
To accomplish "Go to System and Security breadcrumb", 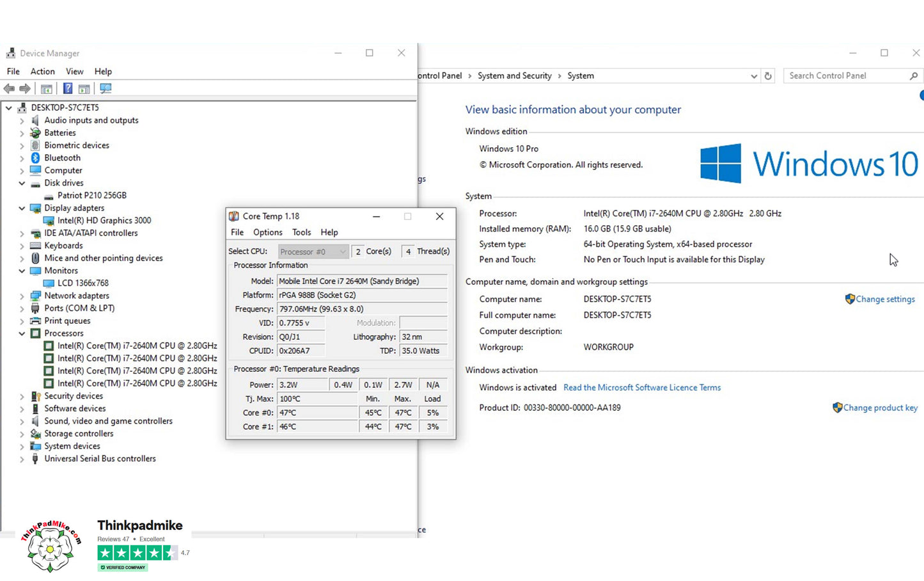I will pos(515,76).
